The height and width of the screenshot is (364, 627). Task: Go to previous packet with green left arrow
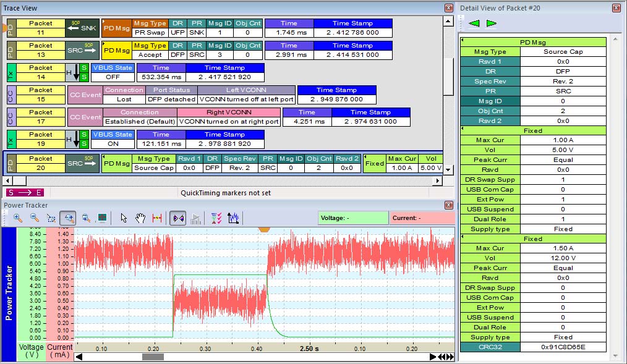(473, 23)
